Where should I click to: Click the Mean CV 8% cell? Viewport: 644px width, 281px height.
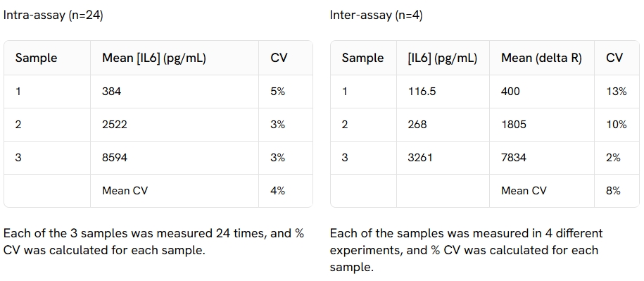[617, 191]
